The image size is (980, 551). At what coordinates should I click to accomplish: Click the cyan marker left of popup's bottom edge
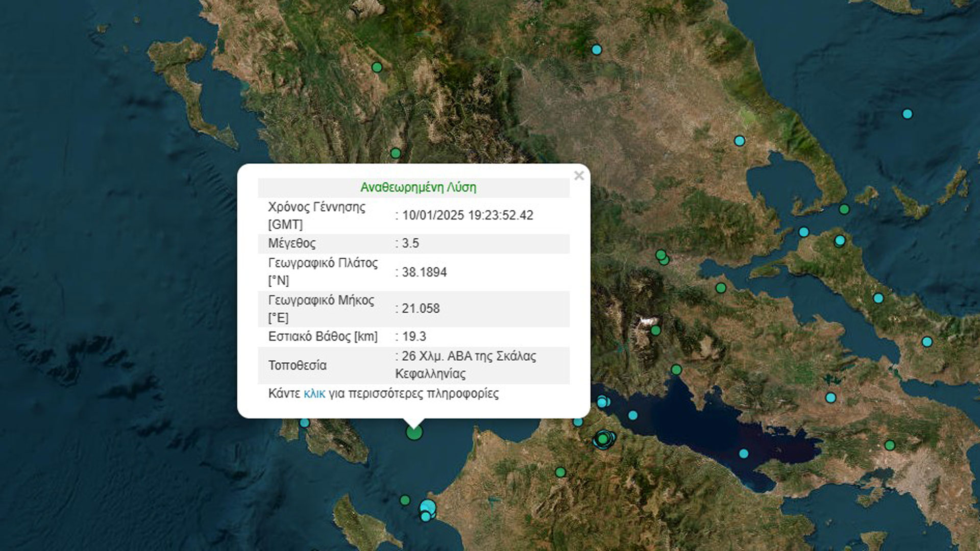click(x=305, y=422)
